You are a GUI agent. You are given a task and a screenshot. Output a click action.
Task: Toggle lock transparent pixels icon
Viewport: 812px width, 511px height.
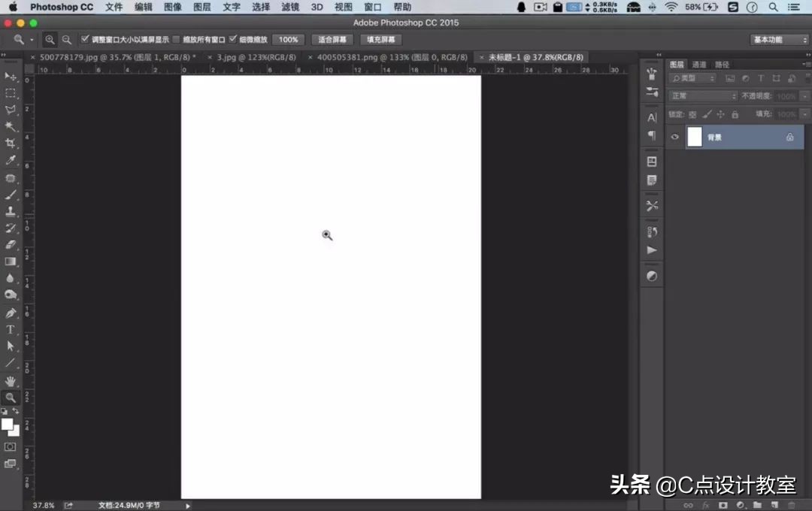coord(692,114)
